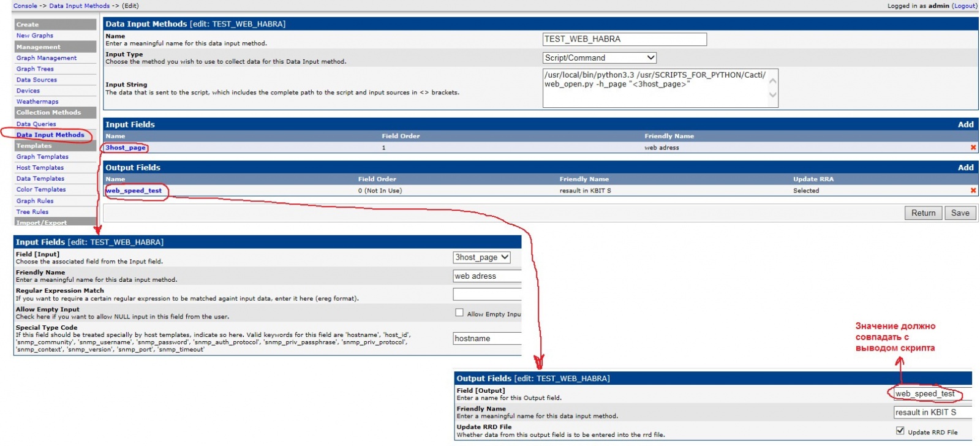Toggle the Update RRD File checkbox
Viewport: 980px width, 446px height.
900,431
